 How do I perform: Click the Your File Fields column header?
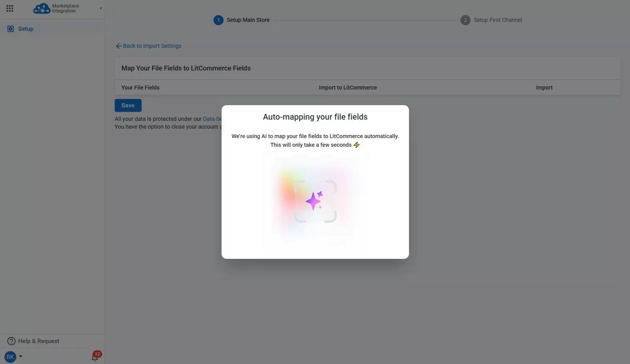click(x=140, y=87)
